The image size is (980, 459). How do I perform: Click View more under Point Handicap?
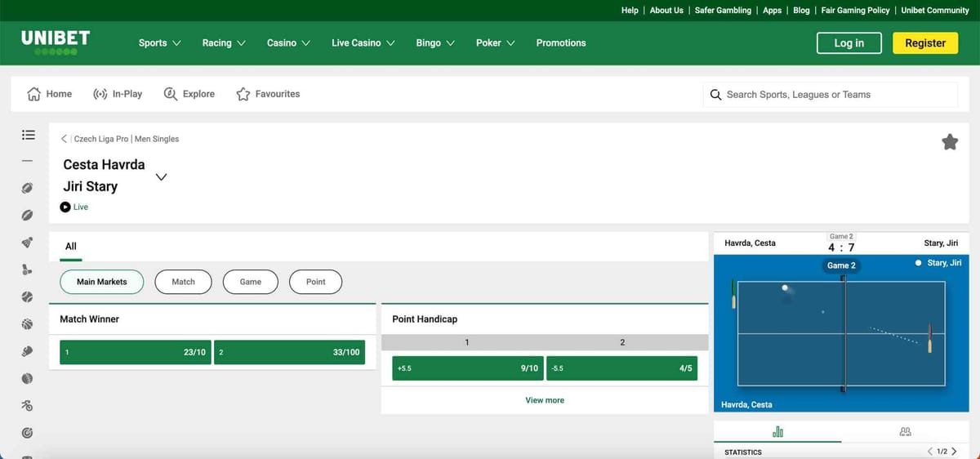point(545,400)
